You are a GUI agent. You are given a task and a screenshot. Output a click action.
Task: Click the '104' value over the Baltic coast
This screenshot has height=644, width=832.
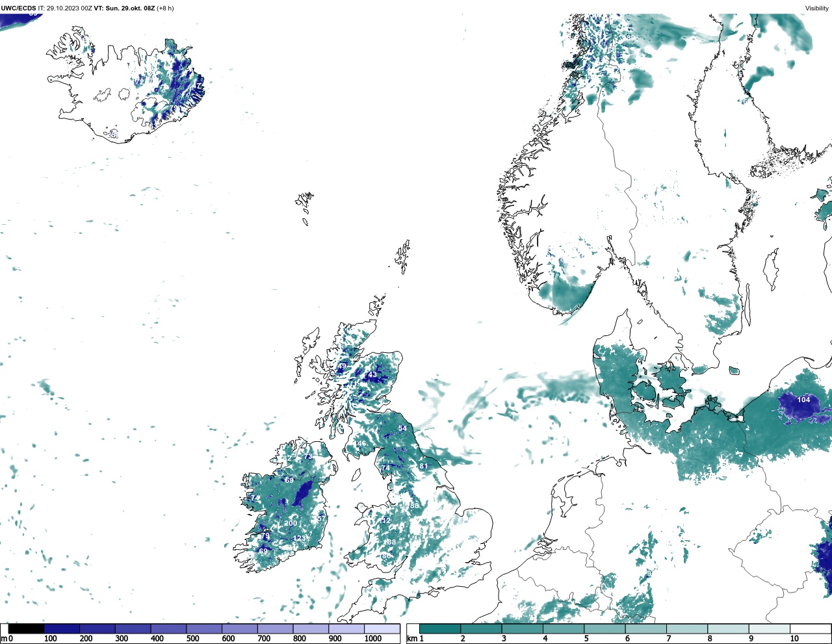tap(804, 400)
